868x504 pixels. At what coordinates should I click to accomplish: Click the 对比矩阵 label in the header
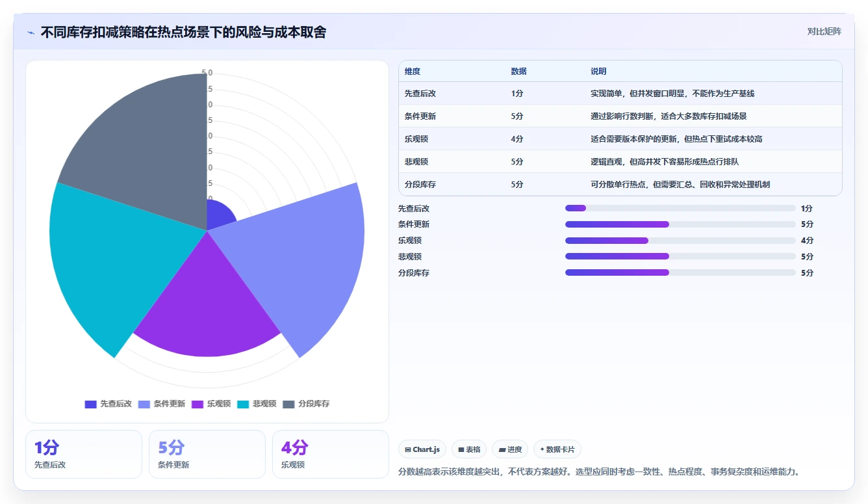824,31
